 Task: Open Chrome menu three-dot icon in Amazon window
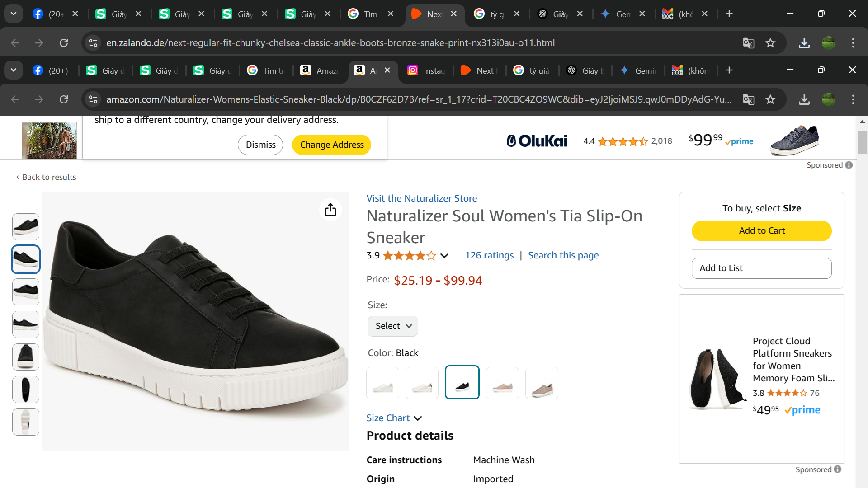[x=853, y=99]
